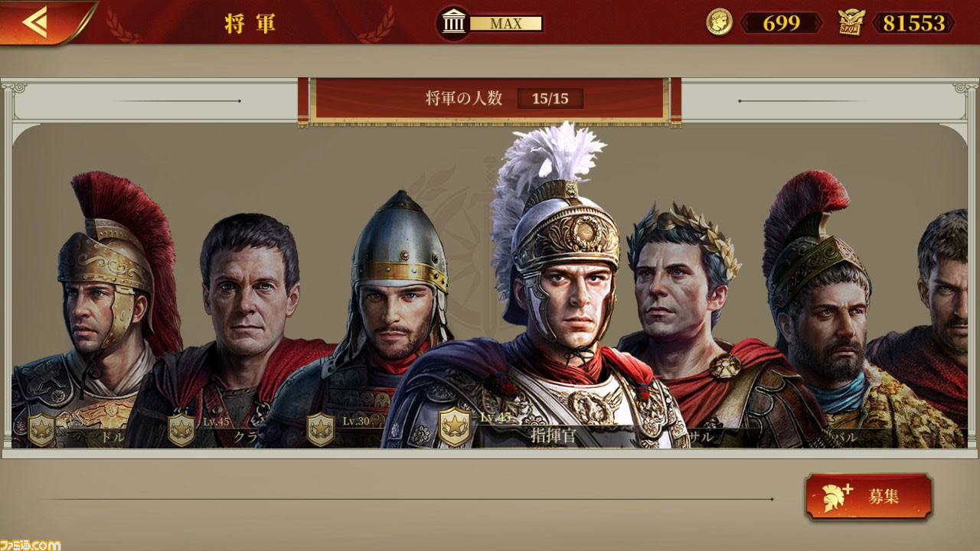This screenshot has height=551, width=980.
Task: Open the 募集 recruit button
Action: [x=869, y=497]
